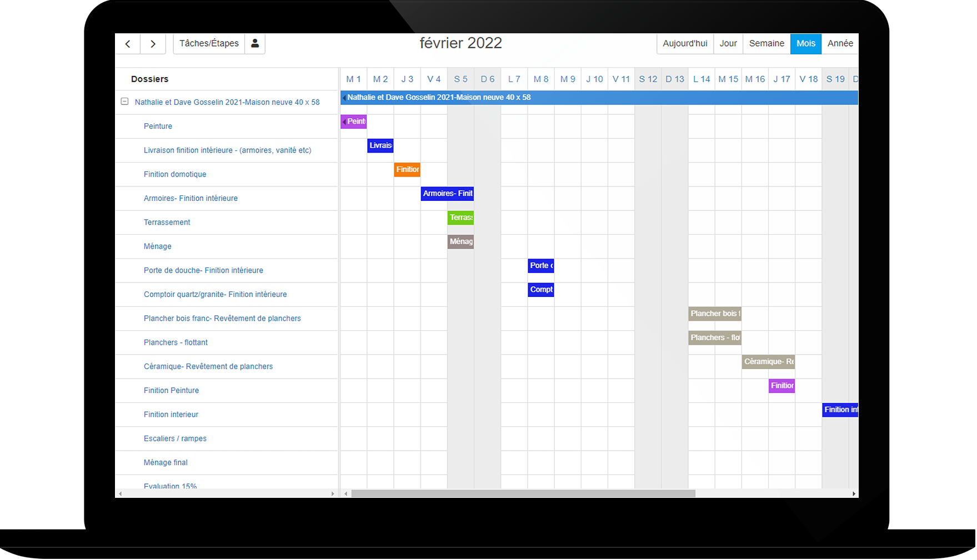Viewport: 977px width, 560px height.
Task: Click the person resource view icon
Action: coord(255,44)
